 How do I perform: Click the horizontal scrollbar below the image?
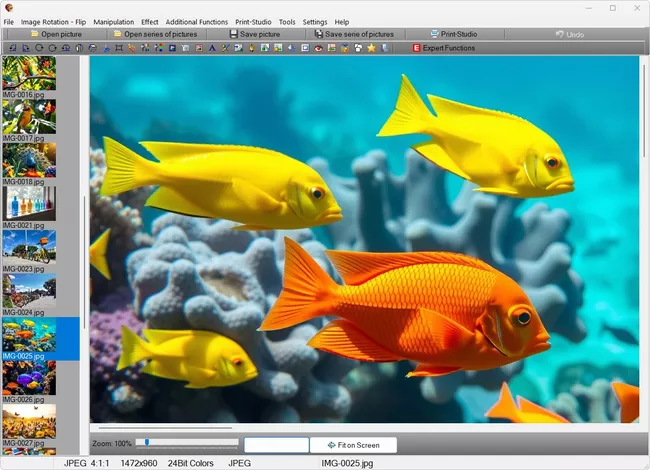165,428
